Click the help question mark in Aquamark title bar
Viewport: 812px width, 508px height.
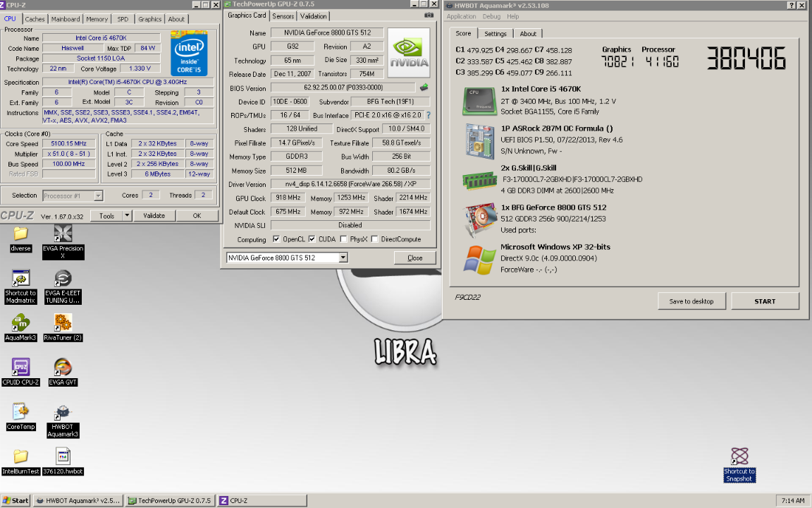(x=791, y=5)
